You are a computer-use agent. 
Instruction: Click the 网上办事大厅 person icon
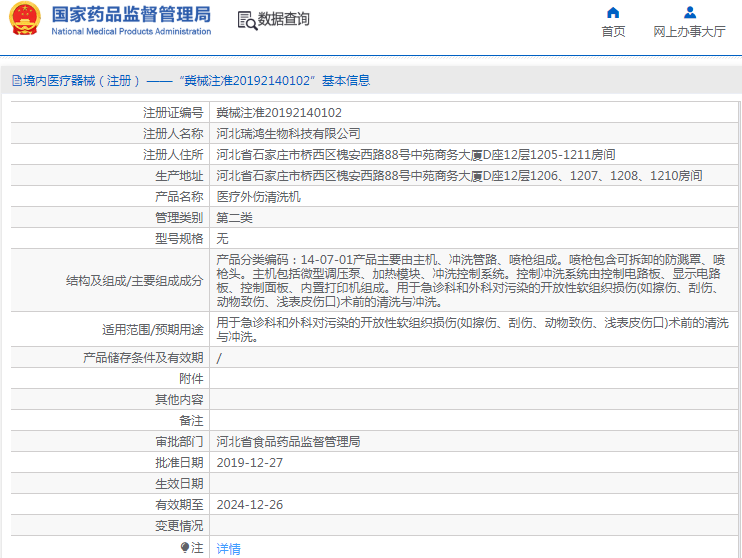pos(689,13)
